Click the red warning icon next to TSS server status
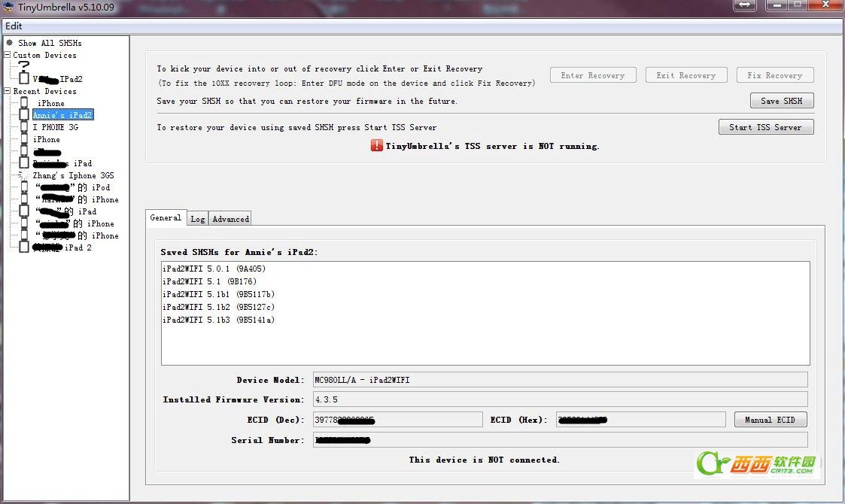845x504 pixels. (x=377, y=145)
